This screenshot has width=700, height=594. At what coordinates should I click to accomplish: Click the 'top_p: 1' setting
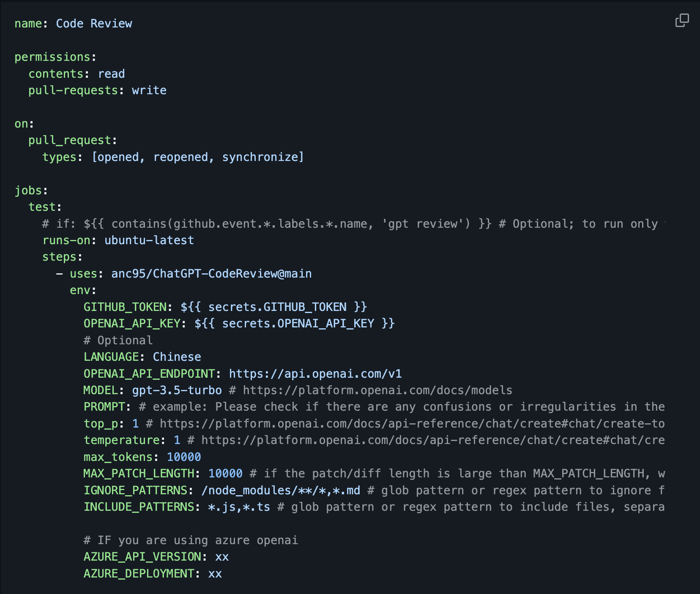click(111, 424)
